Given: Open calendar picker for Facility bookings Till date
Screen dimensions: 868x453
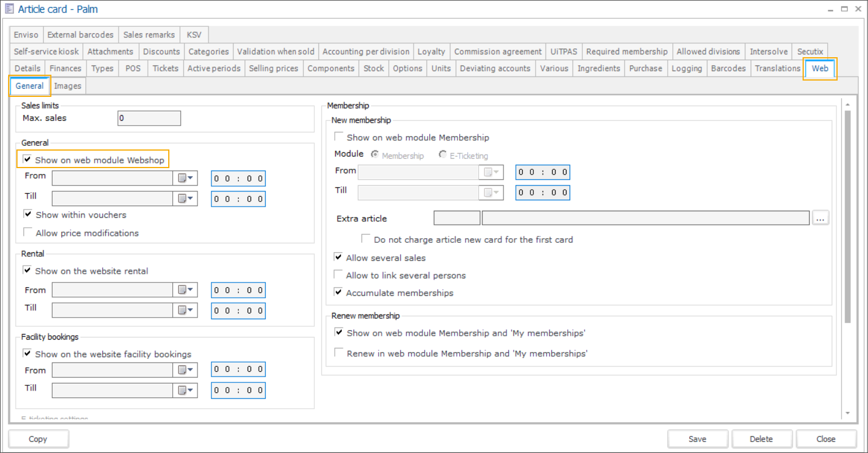Looking at the screenshot, I should (185, 390).
